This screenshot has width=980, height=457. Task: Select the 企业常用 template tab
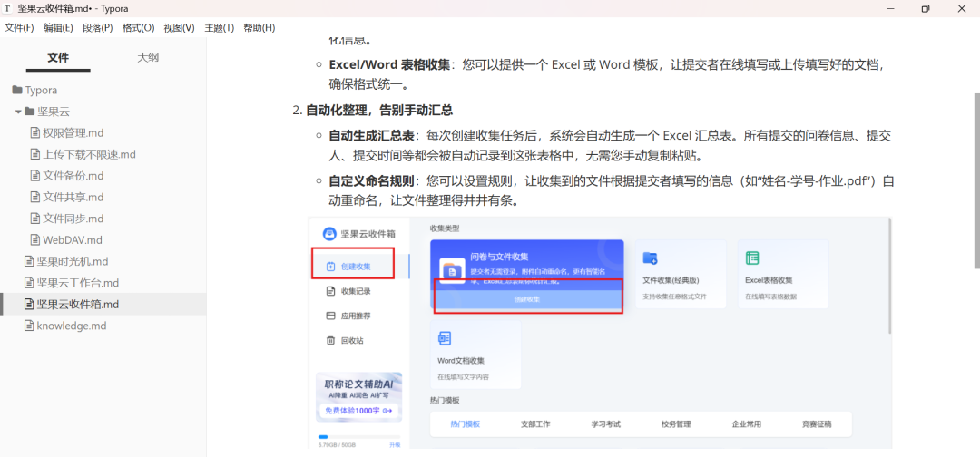[x=746, y=424]
